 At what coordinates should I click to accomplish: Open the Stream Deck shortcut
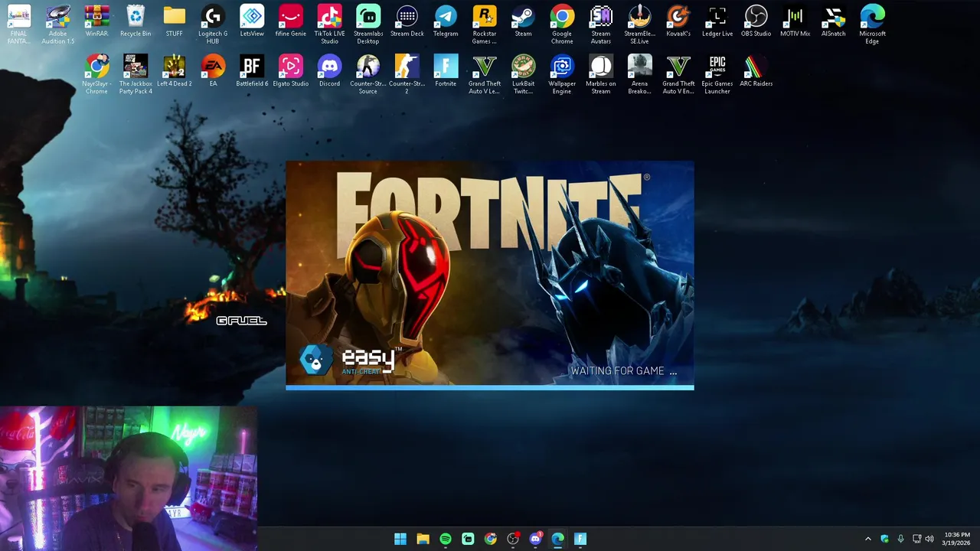(407, 21)
